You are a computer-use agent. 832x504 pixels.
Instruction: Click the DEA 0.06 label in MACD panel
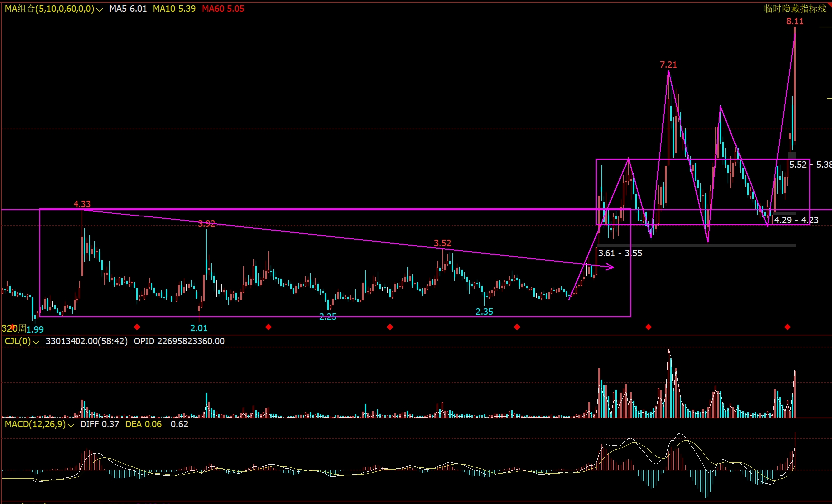143,424
